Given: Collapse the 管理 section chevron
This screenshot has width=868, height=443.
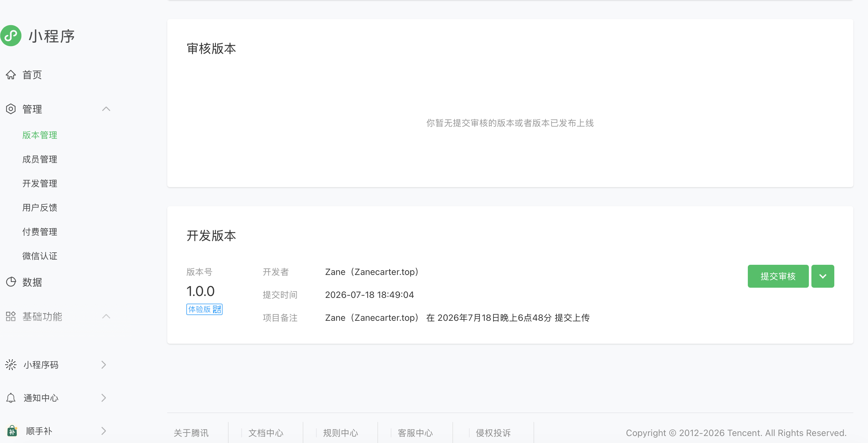Looking at the screenshot, I should coord(106,109).
